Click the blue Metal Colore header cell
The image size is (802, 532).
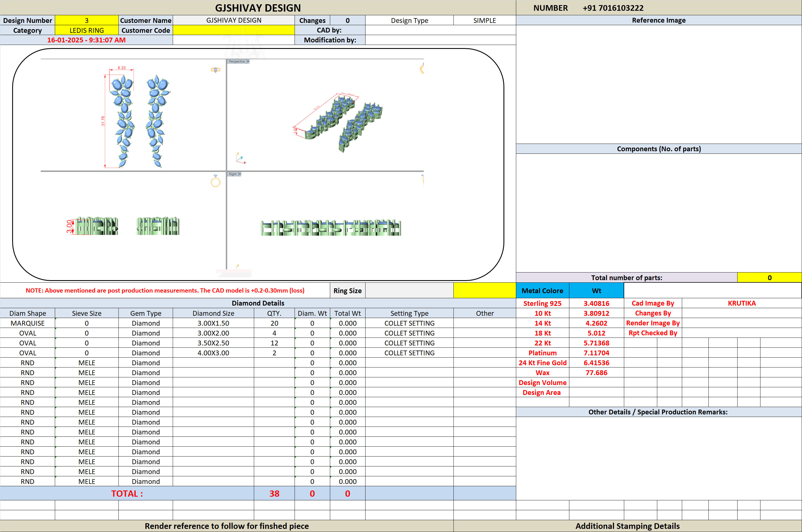542,290
